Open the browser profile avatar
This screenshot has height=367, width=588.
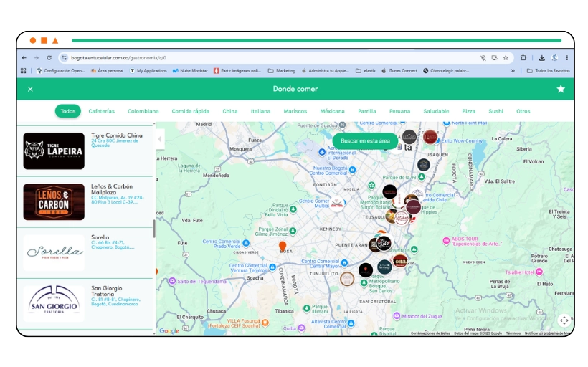point(554,58)
